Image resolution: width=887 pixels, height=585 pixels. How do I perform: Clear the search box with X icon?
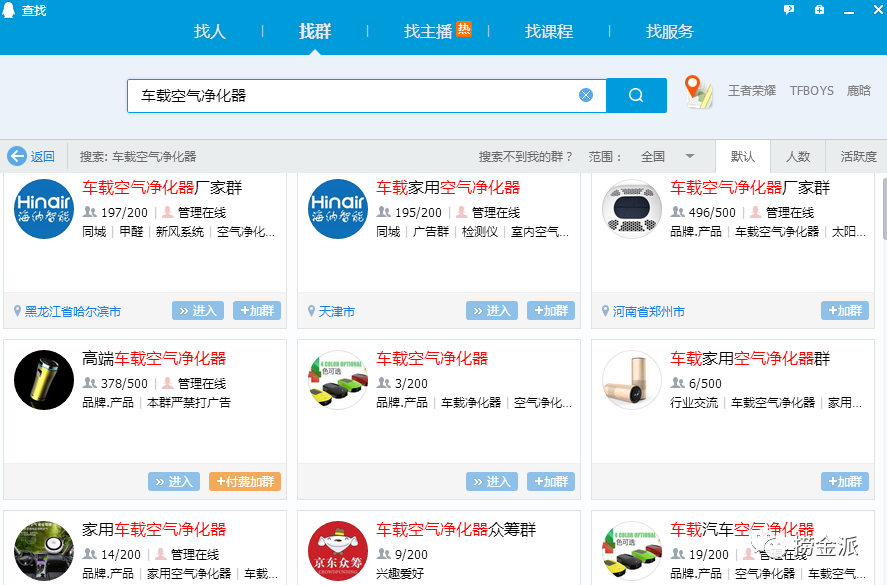(x=586, y=96)
